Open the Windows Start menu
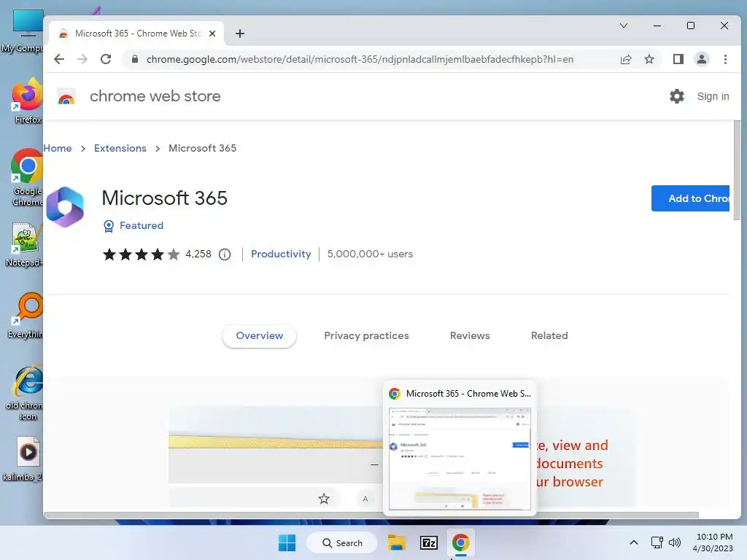Viewport: 747px width, 560px height. pyautogui.click(x=287, y=542)
